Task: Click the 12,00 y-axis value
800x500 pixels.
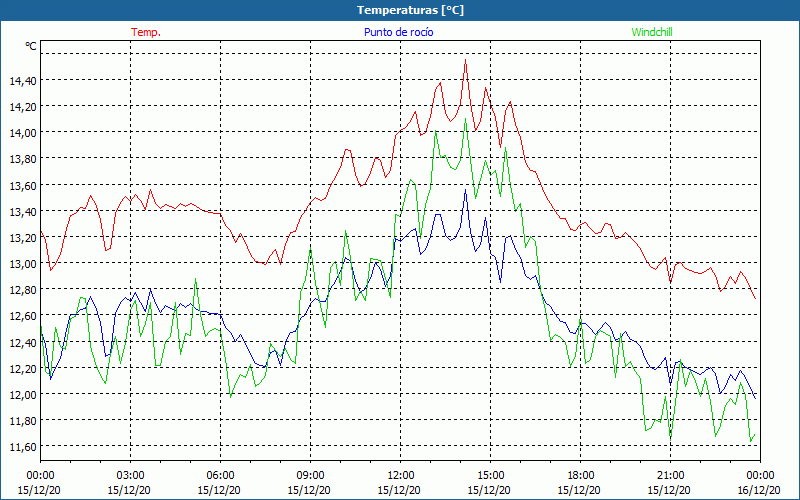Action: (x=22, y=394)
